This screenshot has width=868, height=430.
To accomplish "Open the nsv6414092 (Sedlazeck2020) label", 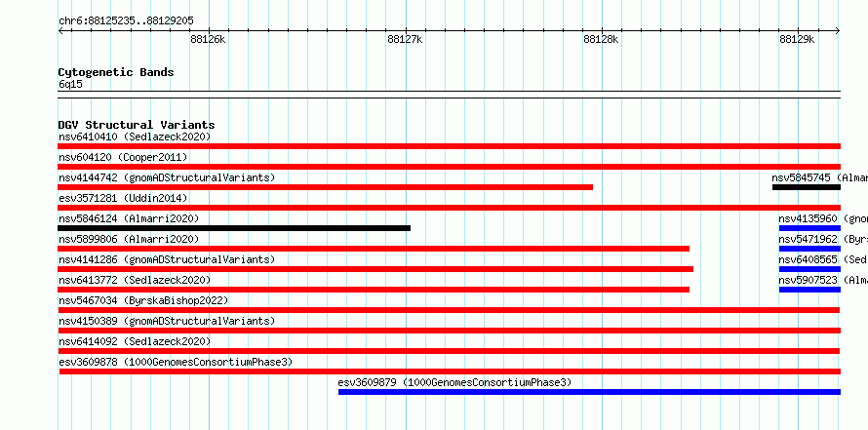I will (x=135, y=341).
